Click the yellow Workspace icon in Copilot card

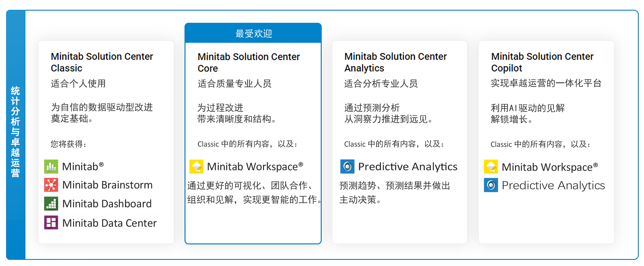[x=491, y=167]
